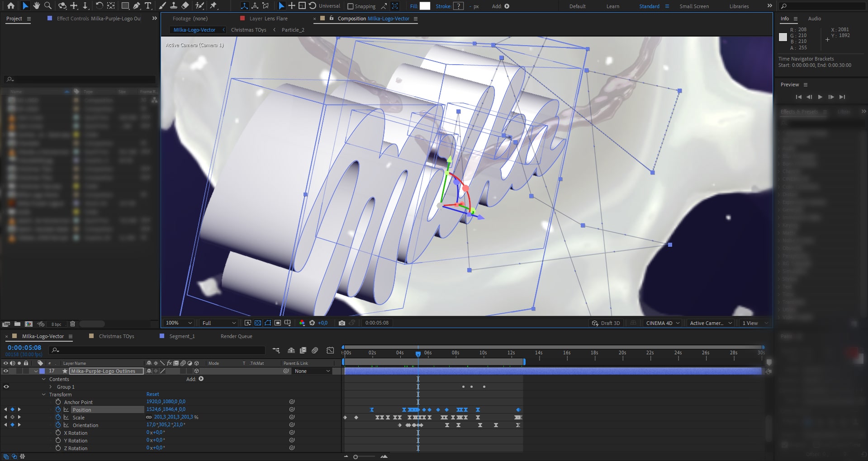
Task: Select the Zoom tool
Action: 47,6
